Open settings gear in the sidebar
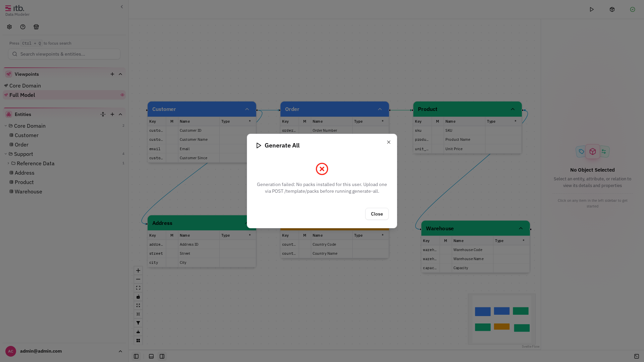 click(9, 27)
